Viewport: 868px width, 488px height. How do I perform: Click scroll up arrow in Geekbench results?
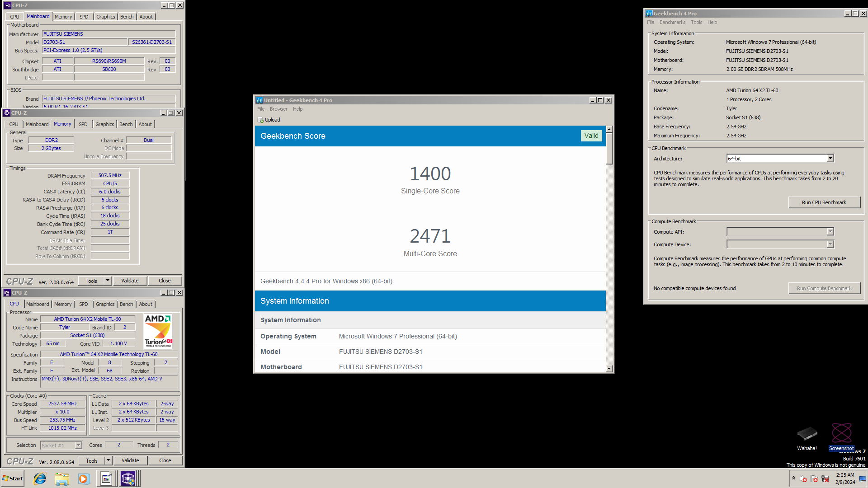[609, 129]
